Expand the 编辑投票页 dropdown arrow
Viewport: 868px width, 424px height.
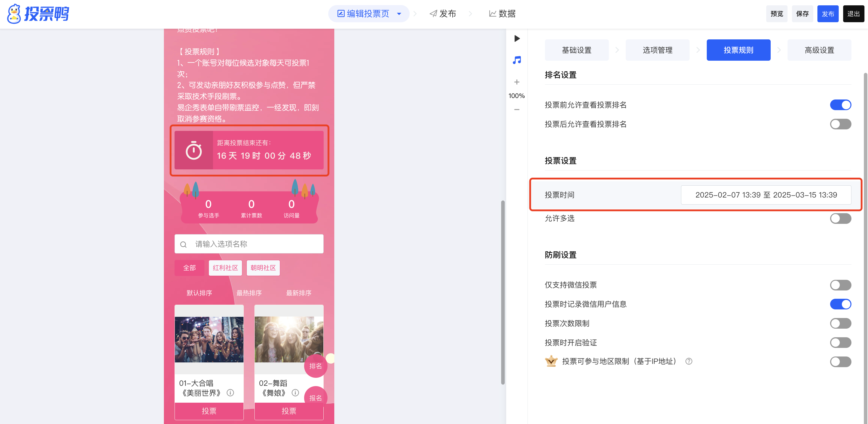tap(399, 14)
